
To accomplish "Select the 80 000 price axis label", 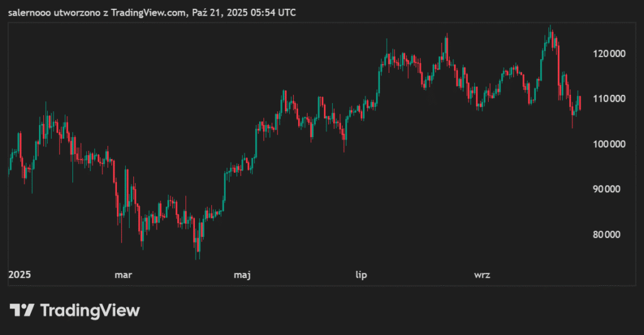I will (x=610, y=235).
